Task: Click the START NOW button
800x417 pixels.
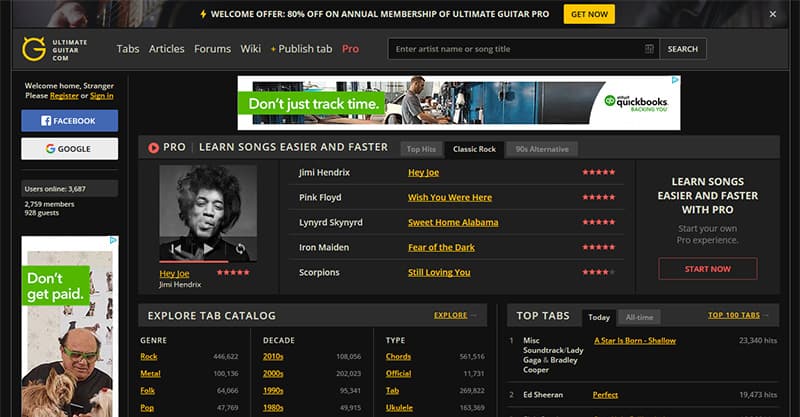Action: 708,269
